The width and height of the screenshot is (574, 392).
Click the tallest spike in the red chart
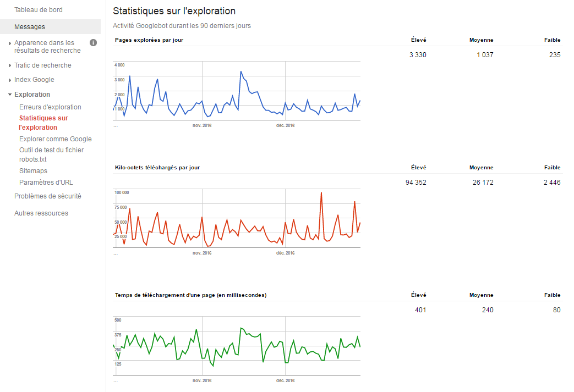[x=321, y=193]
